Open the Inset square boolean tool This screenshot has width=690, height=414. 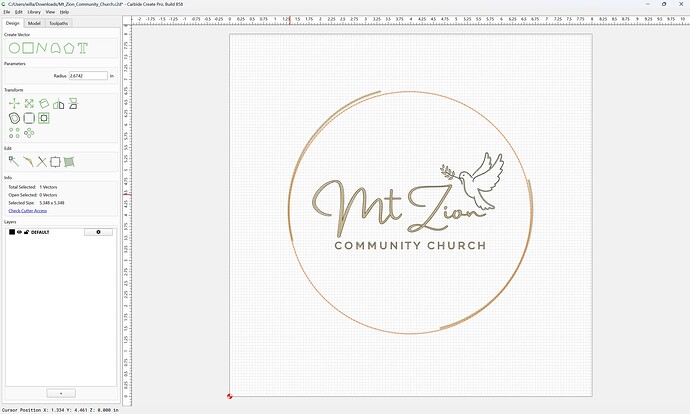tap(44, 118)
